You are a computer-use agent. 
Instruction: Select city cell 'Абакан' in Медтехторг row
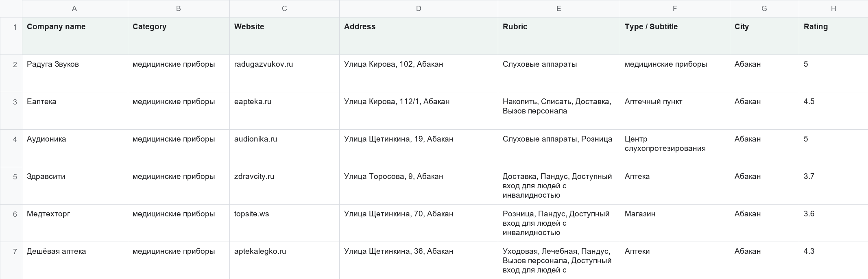pos(764,223)
